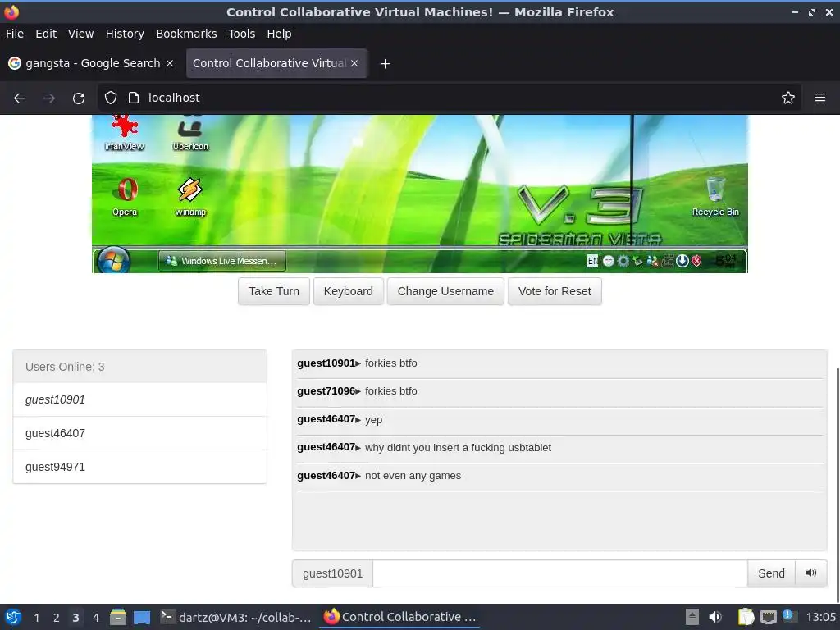Screen dimensions: 840x630
Task: Toggle chat sound speaker button
Action: pos(811,573)
